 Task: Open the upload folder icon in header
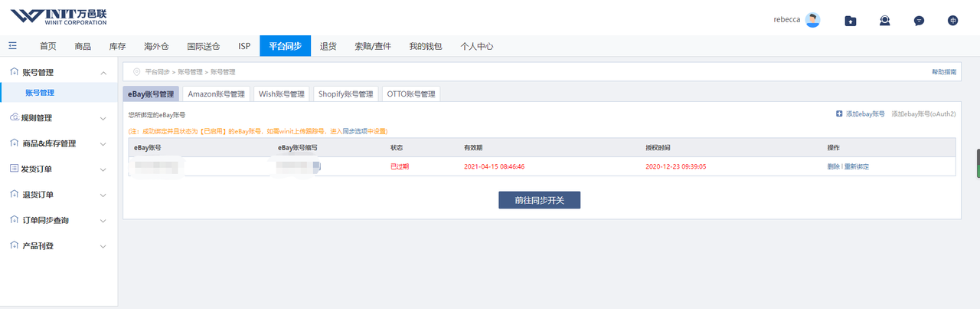pos(851,21)
